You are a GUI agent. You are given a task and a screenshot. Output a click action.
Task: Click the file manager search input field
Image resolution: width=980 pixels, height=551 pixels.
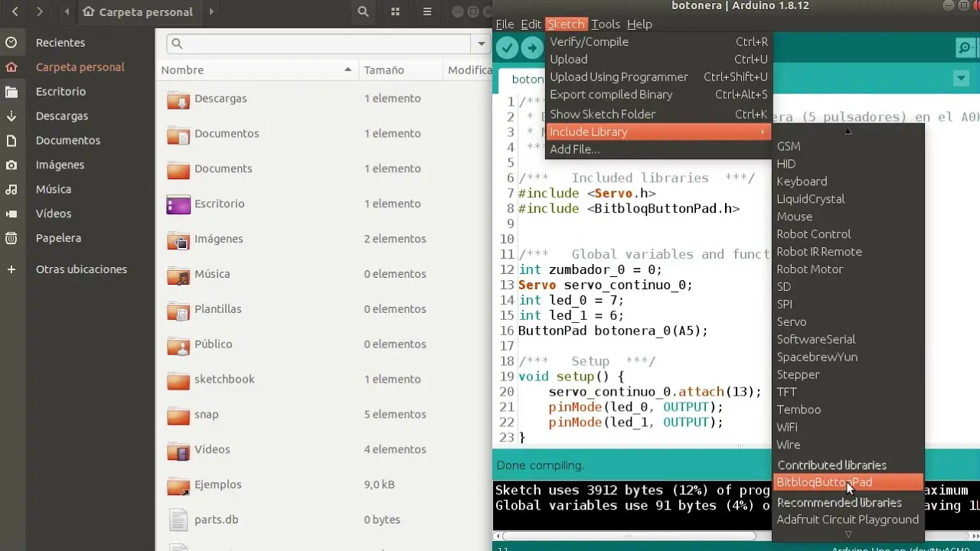[x=322, y=44]
